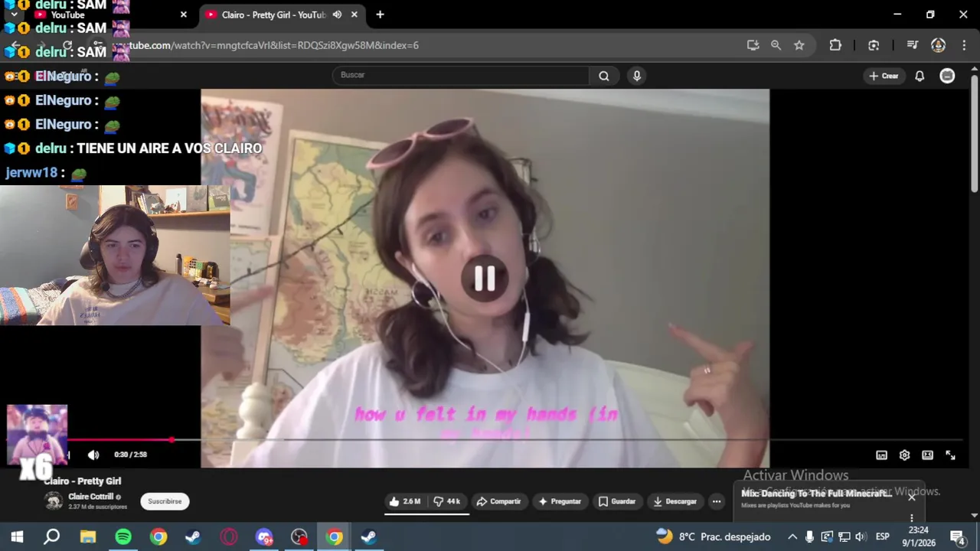Open Spotify from the taskbar
This screenshot has width=980, height=551.
click(123, 536)
